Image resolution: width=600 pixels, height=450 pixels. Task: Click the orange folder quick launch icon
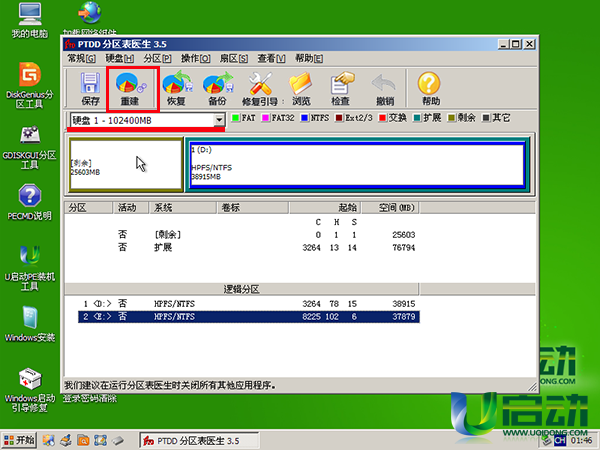tap(83, 440)
